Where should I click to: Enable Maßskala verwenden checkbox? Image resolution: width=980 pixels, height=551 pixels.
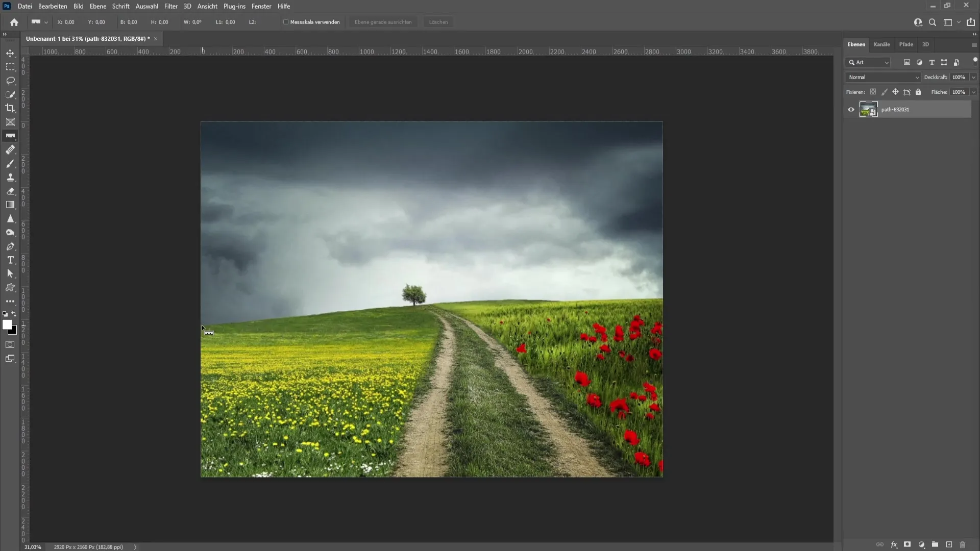tap(286, 22)
